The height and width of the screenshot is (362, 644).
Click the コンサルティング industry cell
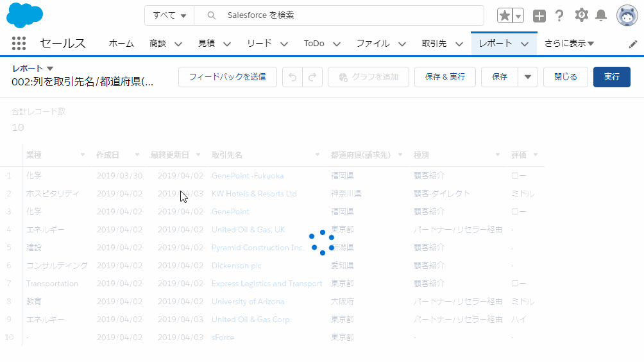coord(57,266)
